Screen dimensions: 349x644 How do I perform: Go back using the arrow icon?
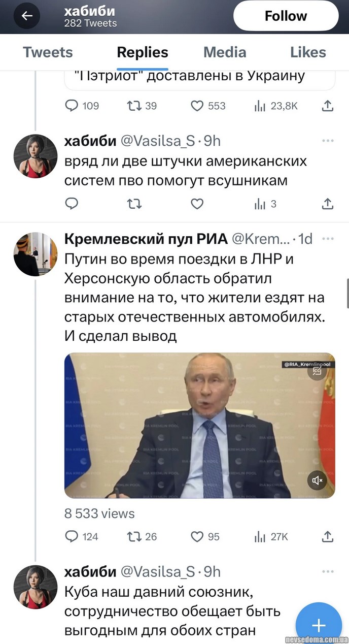coord(27,16)
